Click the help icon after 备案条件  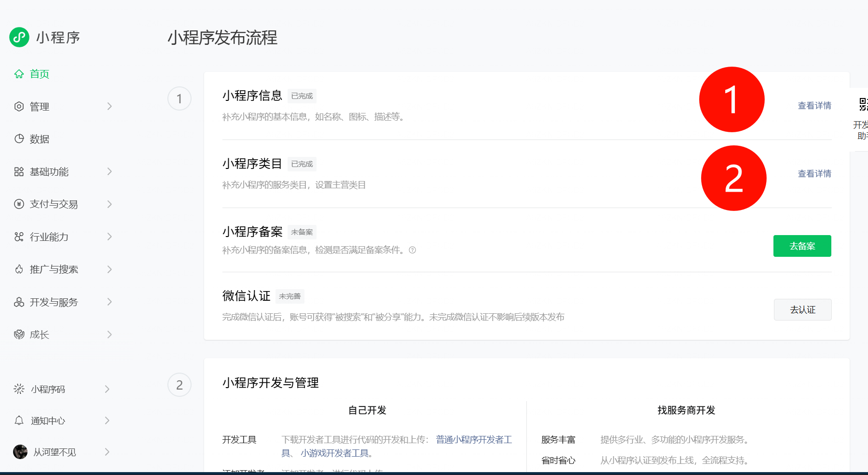coord(413,250)
